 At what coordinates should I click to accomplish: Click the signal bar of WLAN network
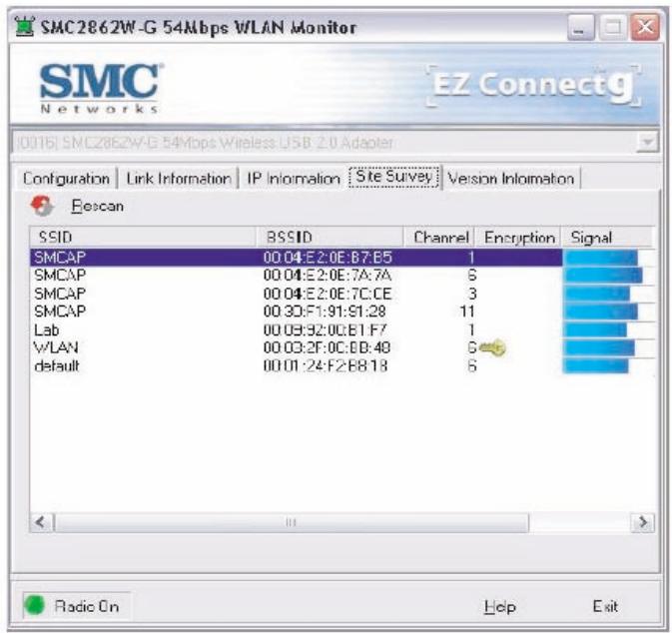pyautogui.click(x=599, y=347)
